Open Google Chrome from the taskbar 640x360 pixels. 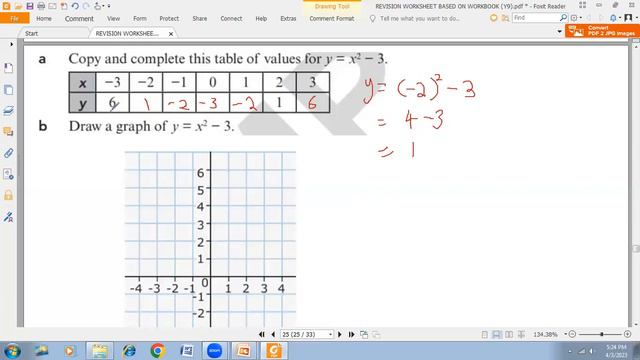tap(158, 351)
